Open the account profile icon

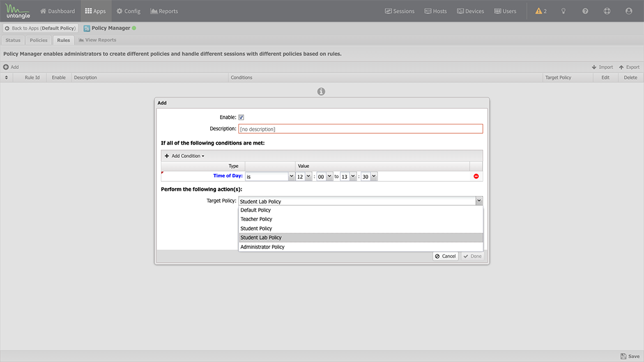[x=629, y=11]
